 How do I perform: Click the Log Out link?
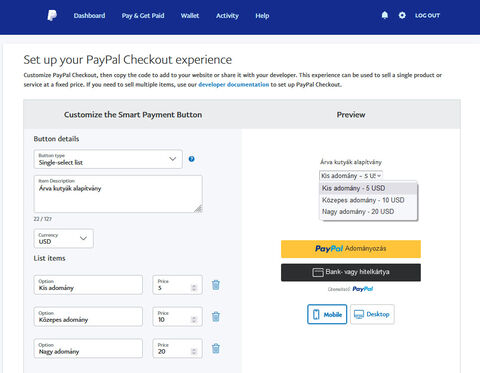pyautogui.click(x=427, y=15)
